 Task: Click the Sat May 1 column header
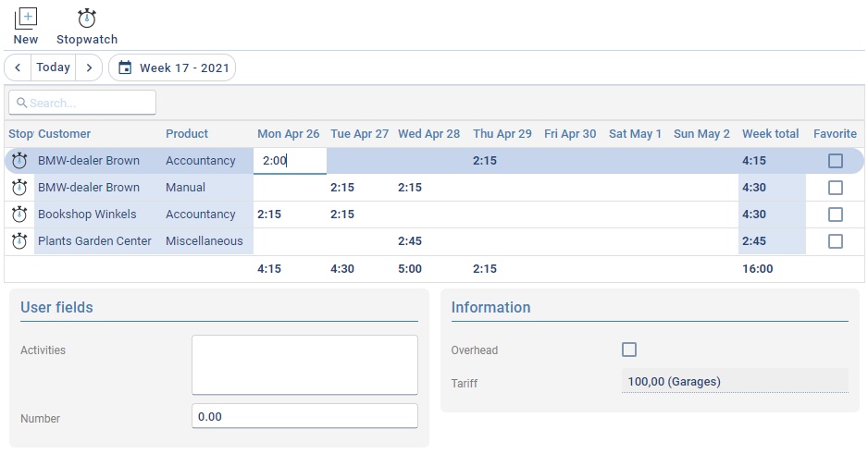(x=636, y=134)
